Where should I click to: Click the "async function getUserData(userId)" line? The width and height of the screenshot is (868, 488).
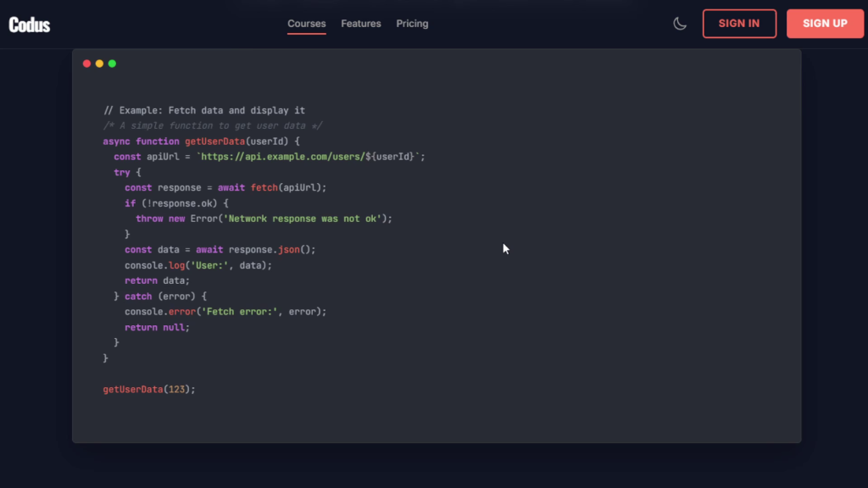(202, 141)
